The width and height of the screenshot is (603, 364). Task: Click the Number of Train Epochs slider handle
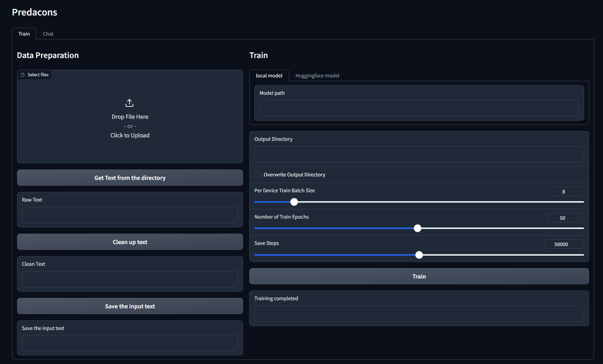[x=417, y=228]
